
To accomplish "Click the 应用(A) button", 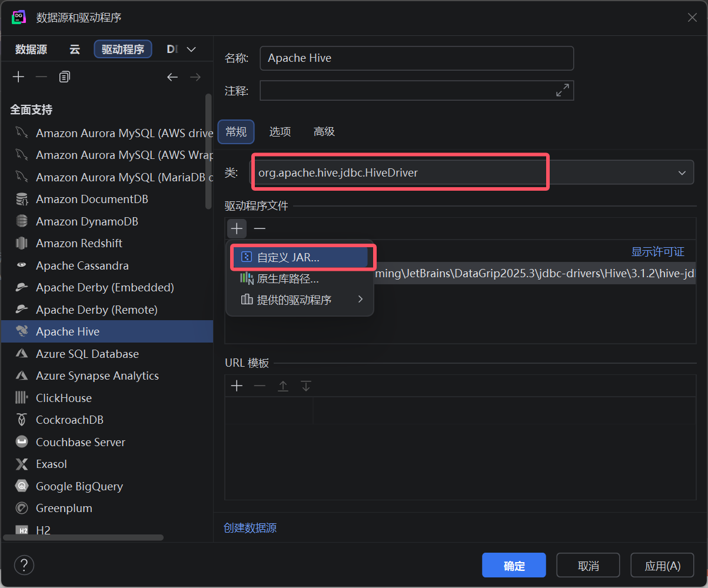I will pos(662,565).
